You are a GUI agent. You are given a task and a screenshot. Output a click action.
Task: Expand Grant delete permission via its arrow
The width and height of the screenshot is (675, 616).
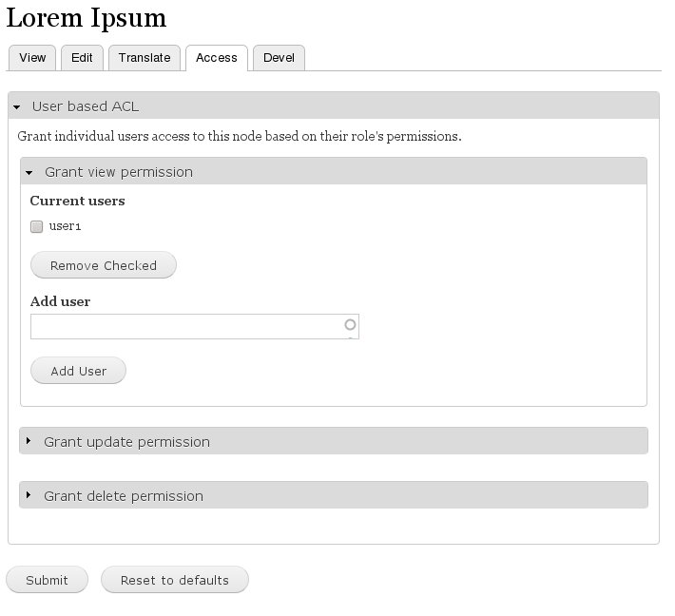pos(29,494)
